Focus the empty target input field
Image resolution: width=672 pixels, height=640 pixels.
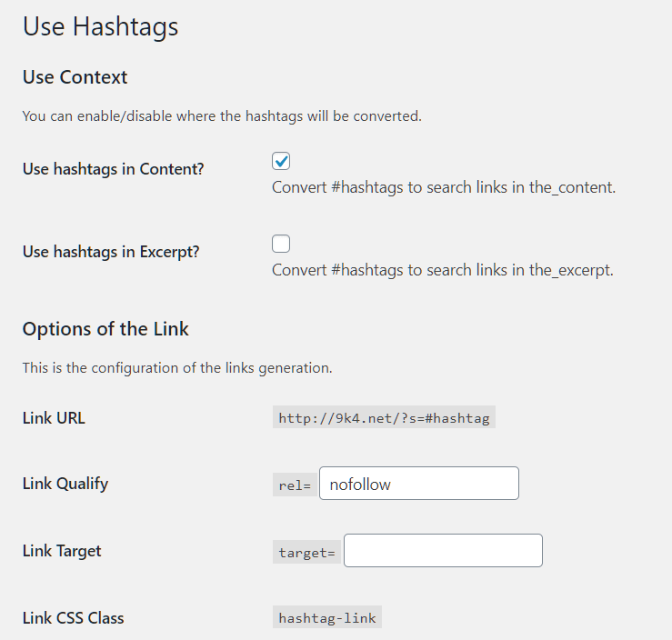pos(443,551)
